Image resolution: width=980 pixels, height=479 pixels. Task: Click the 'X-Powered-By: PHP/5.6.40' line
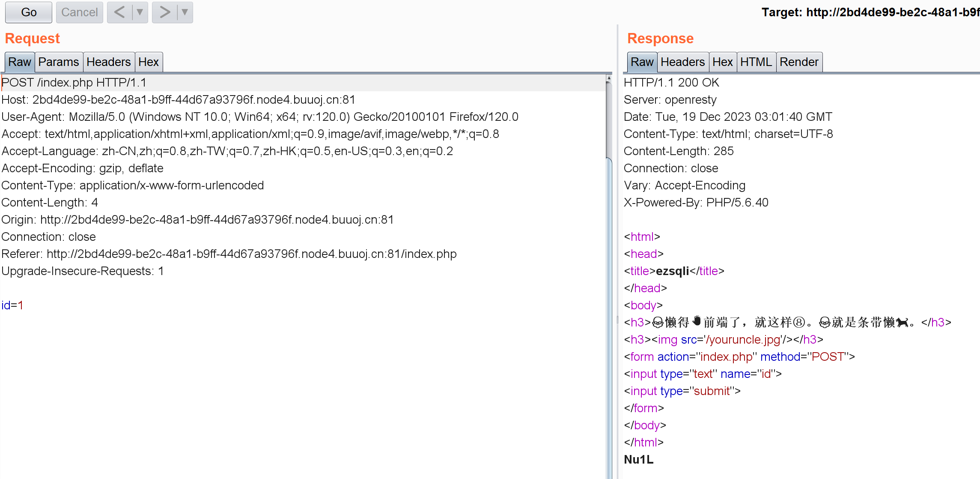tap(696, 202)
